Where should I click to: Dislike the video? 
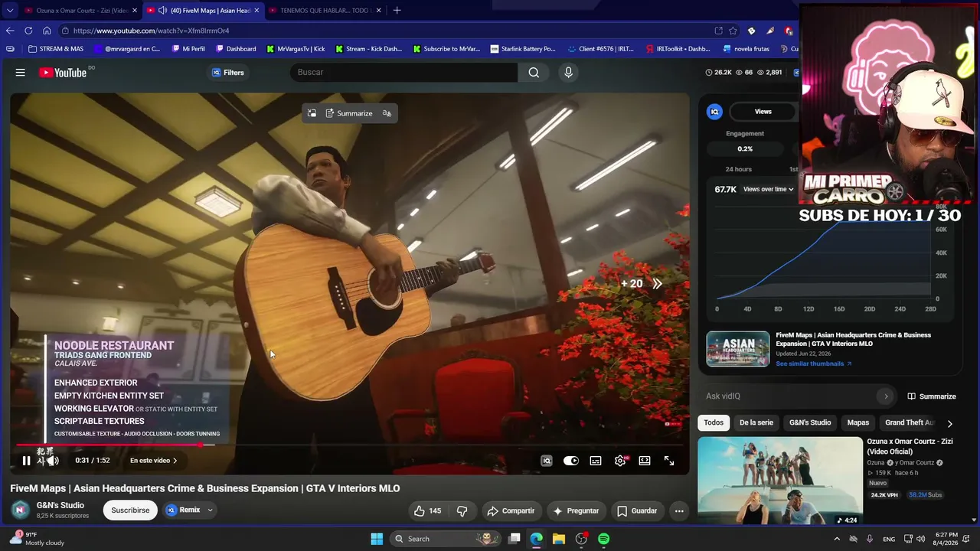[462, 510]
